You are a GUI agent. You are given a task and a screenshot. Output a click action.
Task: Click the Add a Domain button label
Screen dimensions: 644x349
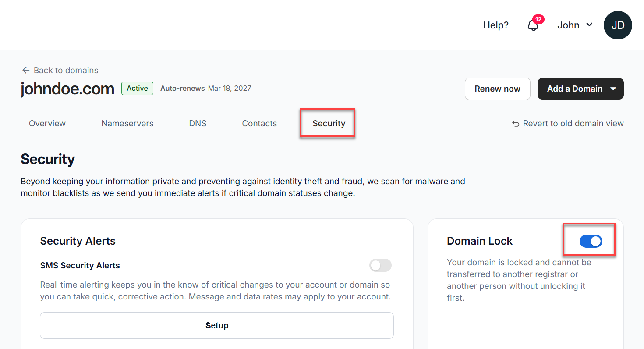point(575,89)
